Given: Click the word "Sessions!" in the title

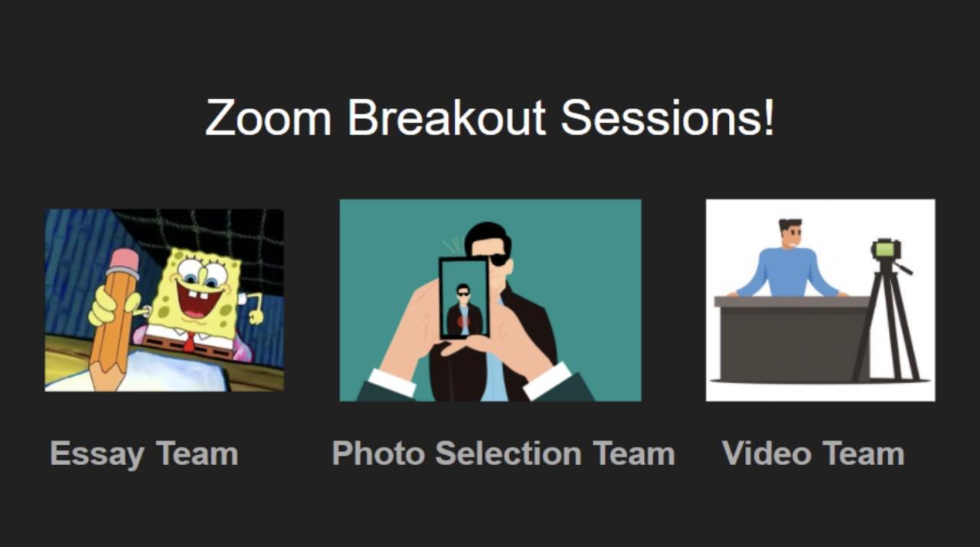Looking at the screenshot, I should coord(667,118).
